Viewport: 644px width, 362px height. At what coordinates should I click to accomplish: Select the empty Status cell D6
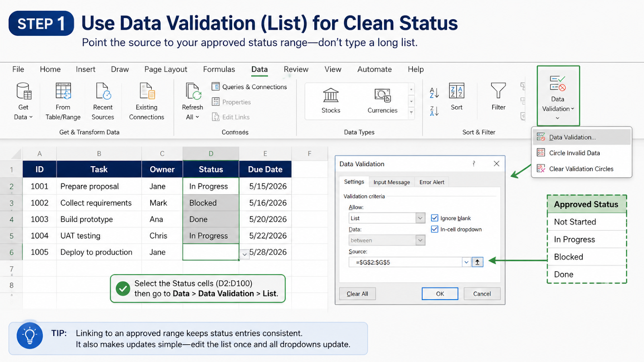coord(211,252)
